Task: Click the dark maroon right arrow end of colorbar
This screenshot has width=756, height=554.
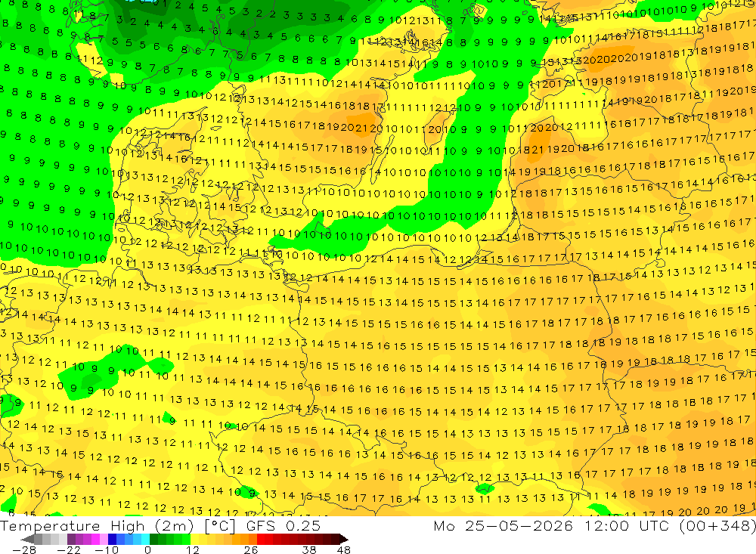Action: coord(344,539)
